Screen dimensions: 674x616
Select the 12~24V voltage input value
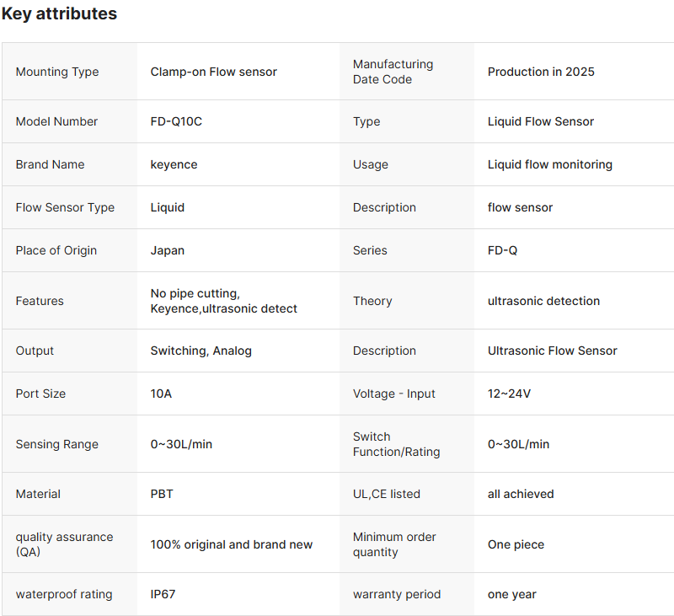point(509,394)
